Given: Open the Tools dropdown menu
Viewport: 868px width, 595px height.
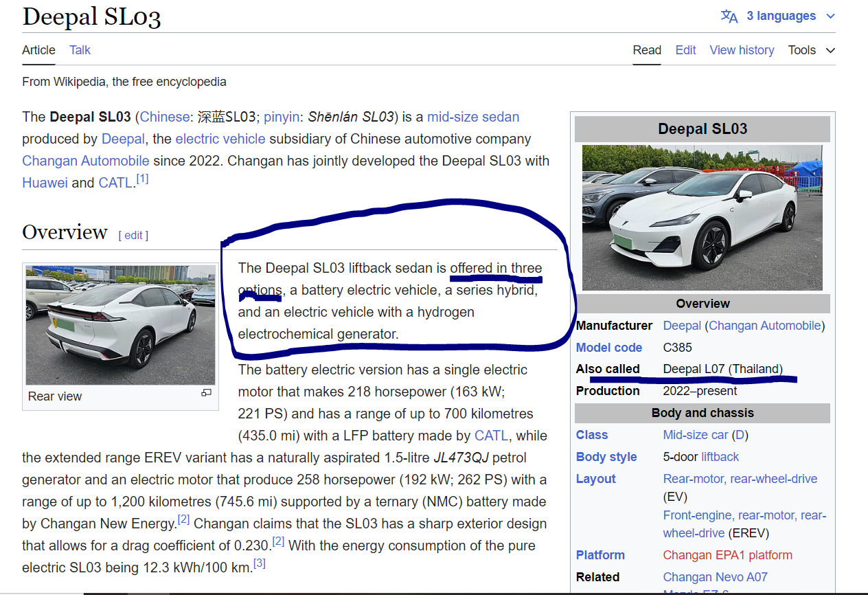Looking at the screenshot, I should (810, 50).
